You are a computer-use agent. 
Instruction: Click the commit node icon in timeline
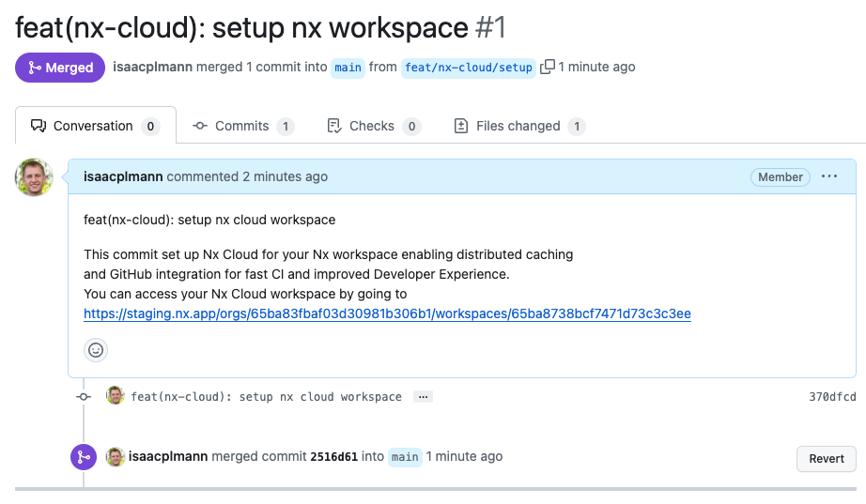(x=84, y=397)
